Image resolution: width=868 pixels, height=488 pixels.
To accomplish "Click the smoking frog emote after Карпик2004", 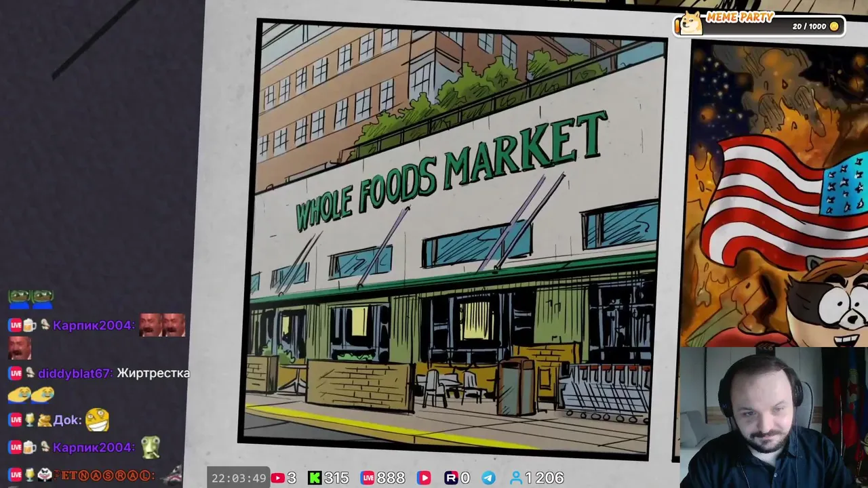I will point(151,447).
